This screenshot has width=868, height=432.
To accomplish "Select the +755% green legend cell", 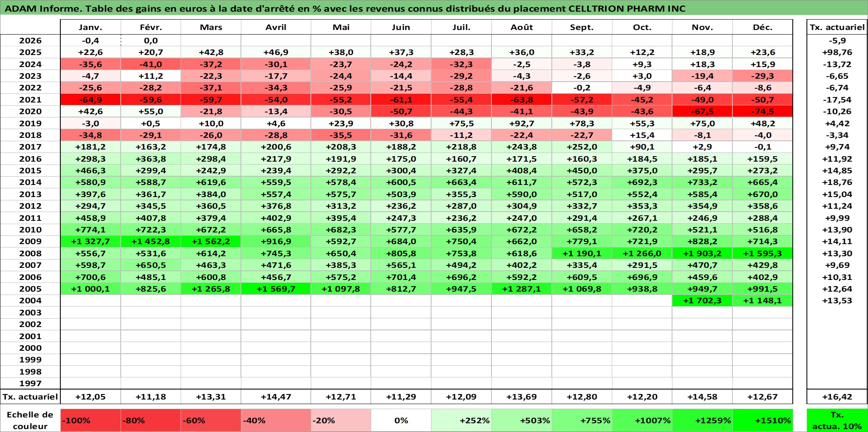I will [x=582, y=420].
